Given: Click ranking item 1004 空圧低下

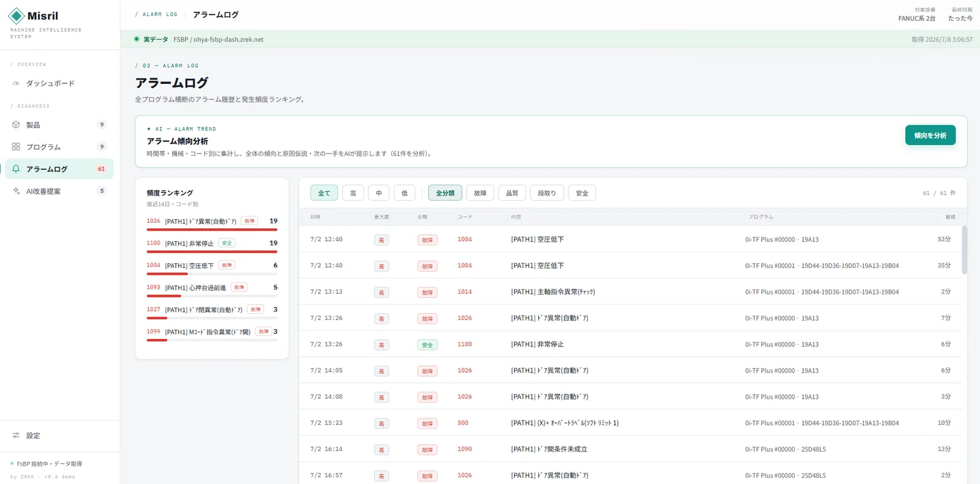Looking at the screenshot, I should coord(212,268).
